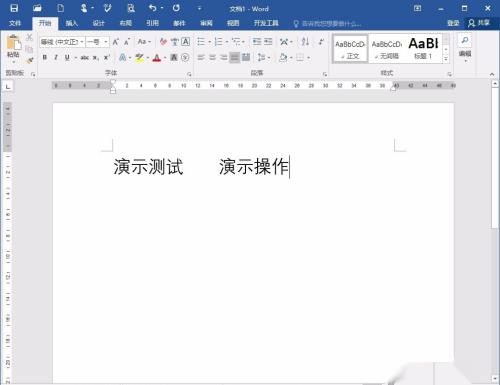The image size is (500, 385).
Task: Expand the numbered list dropdown arrow
Action: pyautogui.click(x=227, y=42)
